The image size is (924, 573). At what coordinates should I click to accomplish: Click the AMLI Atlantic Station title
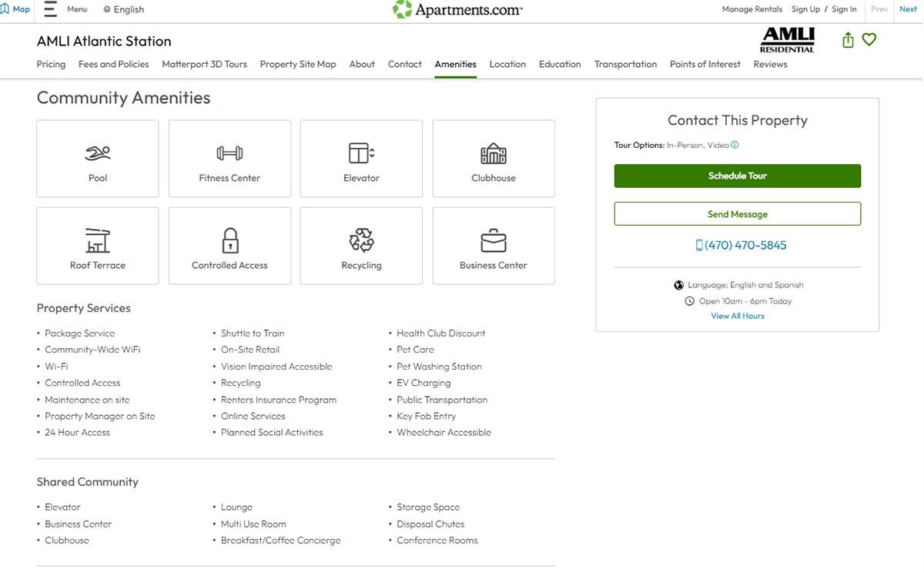click(x=104, y=41)
